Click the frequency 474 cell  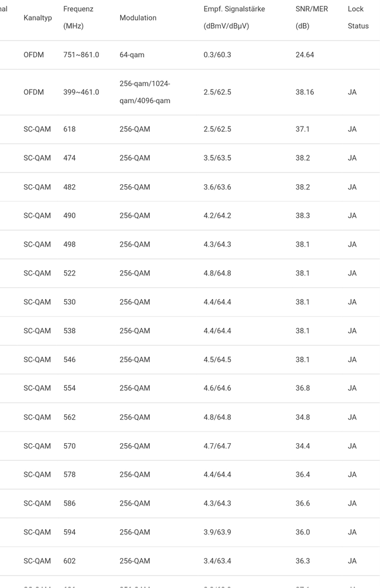[x=69, y=158]
